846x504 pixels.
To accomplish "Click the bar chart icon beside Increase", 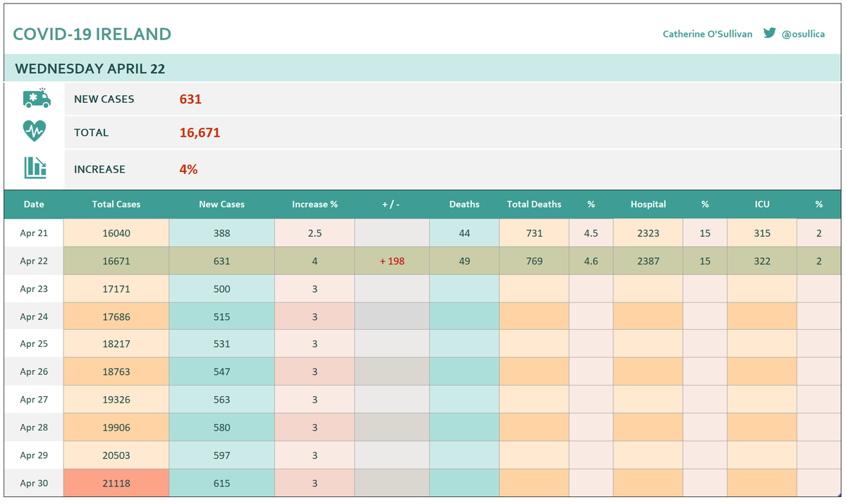I will [x=35, y=169].
